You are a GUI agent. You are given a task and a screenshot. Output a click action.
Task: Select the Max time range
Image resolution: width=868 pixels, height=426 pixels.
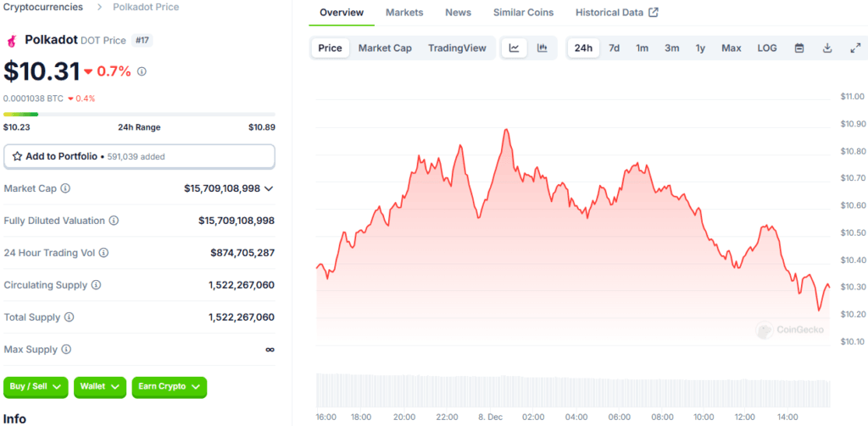pyautogui.click(x=731, y=48)
